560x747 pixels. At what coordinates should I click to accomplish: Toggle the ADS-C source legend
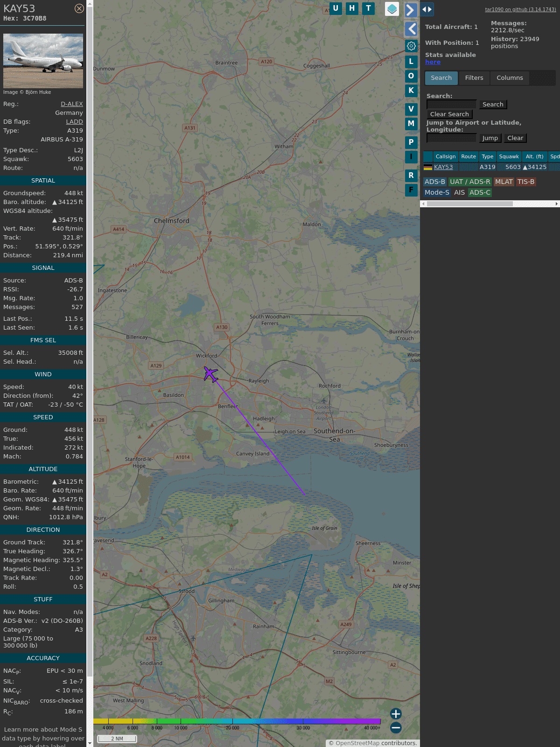pos(480,192)
